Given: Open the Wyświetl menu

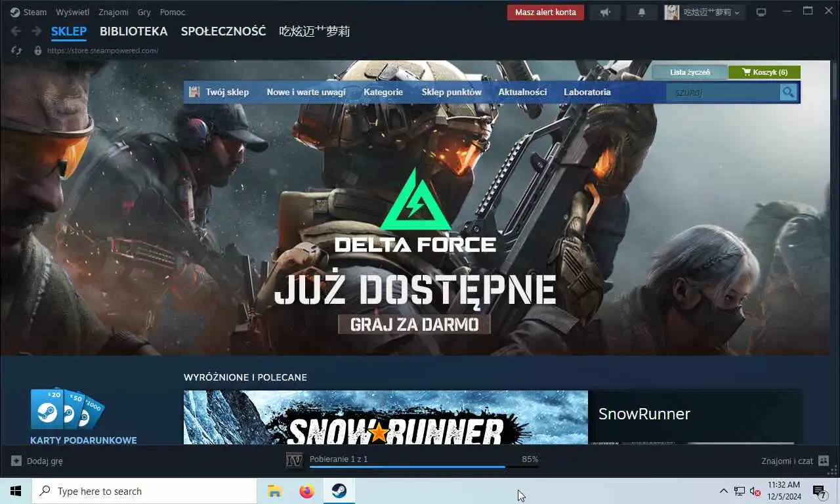Looking at the screenshot, I should (x=73, y=12).
